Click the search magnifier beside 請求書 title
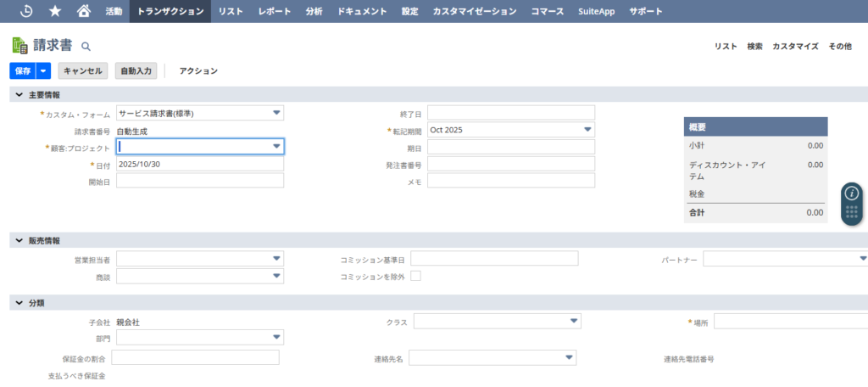 (x=86, y=47)
